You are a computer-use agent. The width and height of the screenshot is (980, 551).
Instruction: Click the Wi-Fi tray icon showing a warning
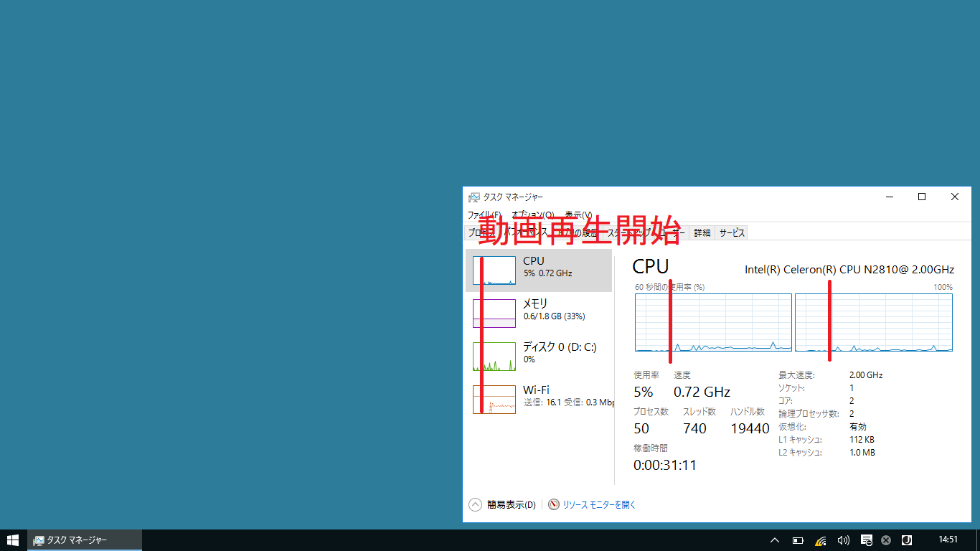[x=819, y=540]
